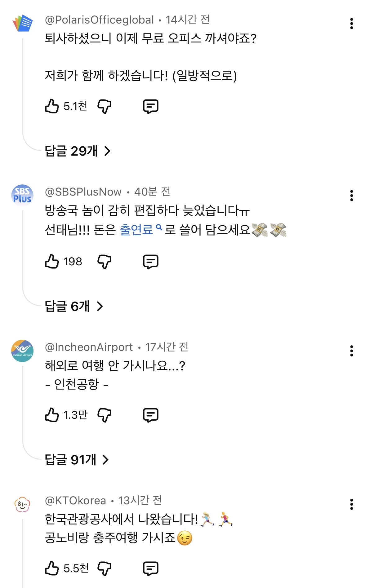This screenshot has width=374, height=588.
Task: Open options menu for IncheonAirport comment
Action: click(x=351, y=351)
